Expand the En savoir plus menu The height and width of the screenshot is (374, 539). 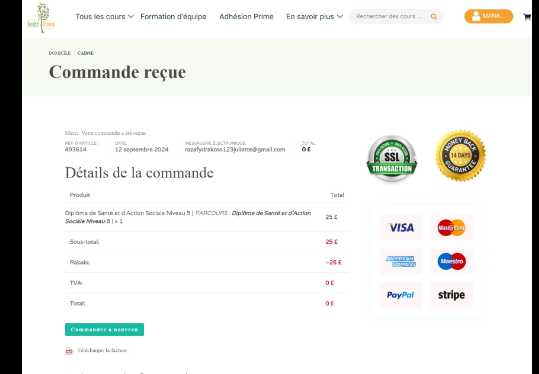pos(314,16)
